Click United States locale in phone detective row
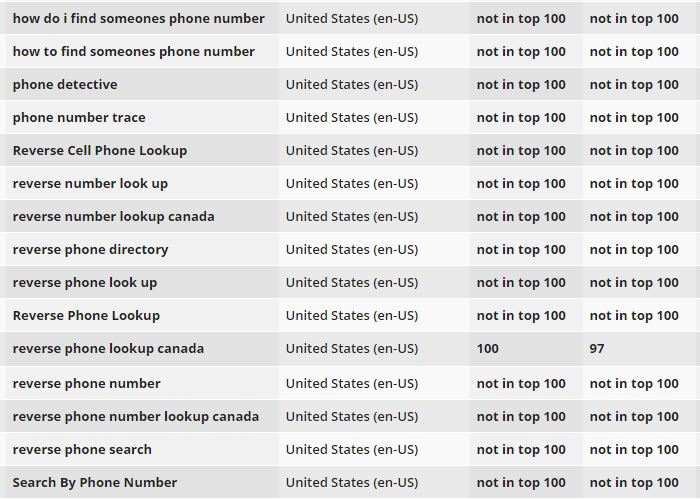700x500 pixels. pos(352,85)
